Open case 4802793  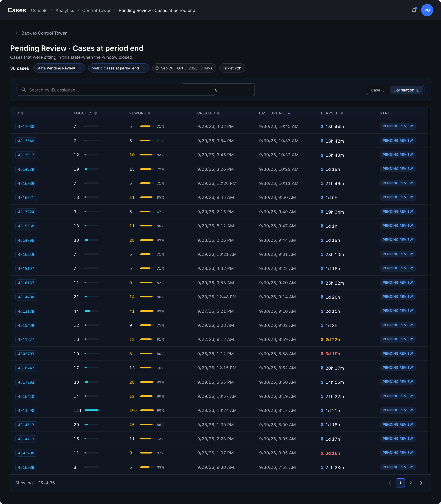coord(26,354)
